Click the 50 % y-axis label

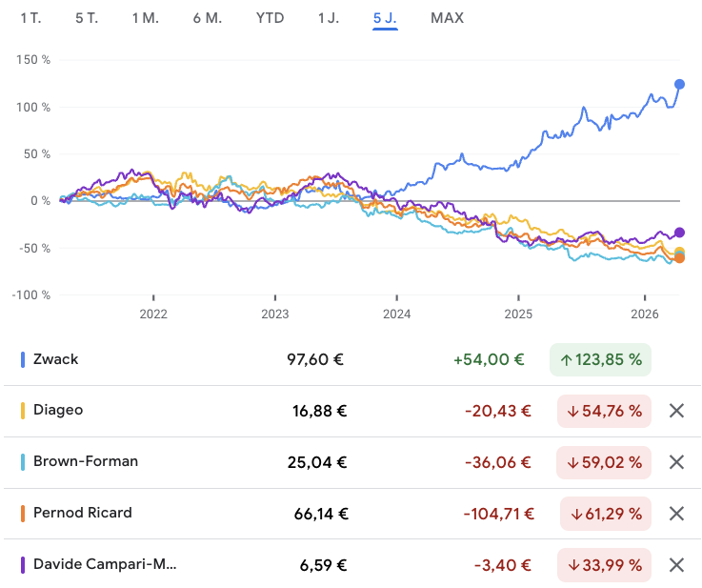(37, 154)
